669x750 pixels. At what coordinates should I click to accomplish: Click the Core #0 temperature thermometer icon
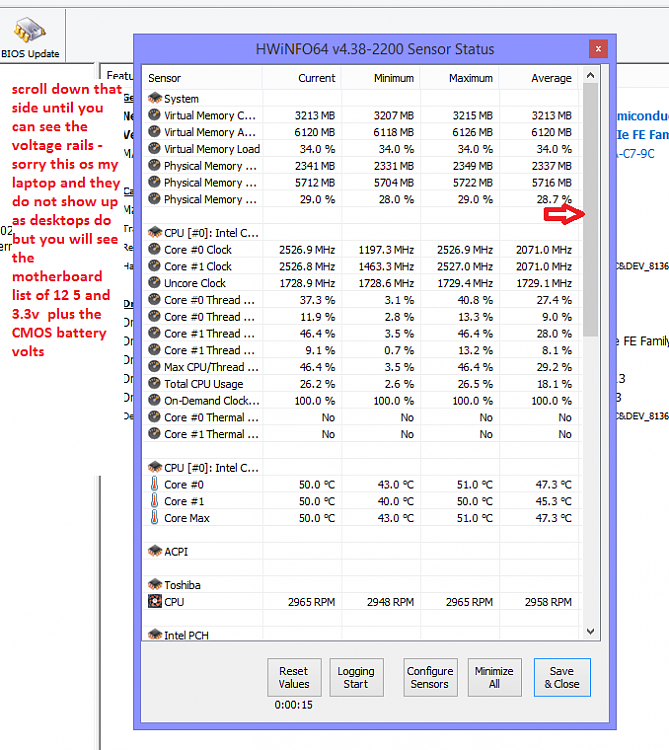pos(154,484)
